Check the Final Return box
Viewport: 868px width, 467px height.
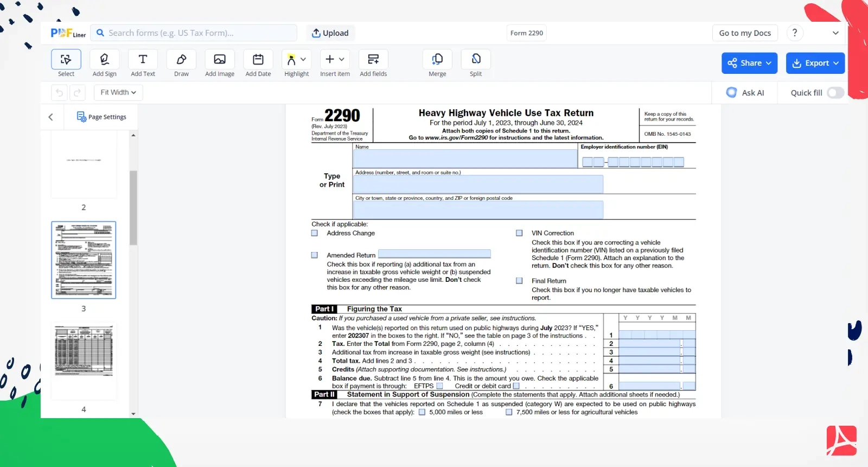coord(519,281)
